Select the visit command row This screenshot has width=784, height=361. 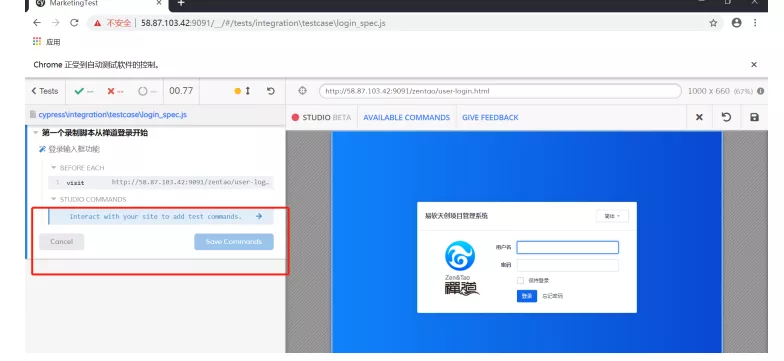(161, 182)
